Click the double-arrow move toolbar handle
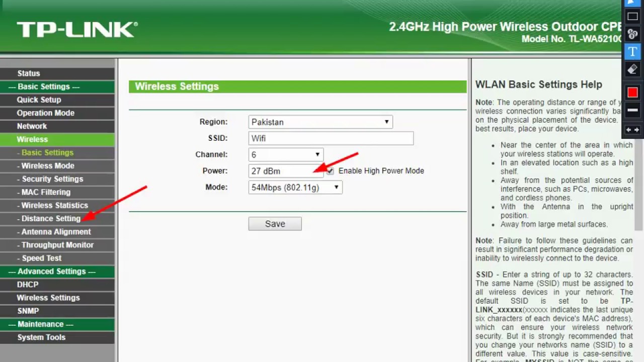This screenshot has height=362, width=644. tap(632, 130)
